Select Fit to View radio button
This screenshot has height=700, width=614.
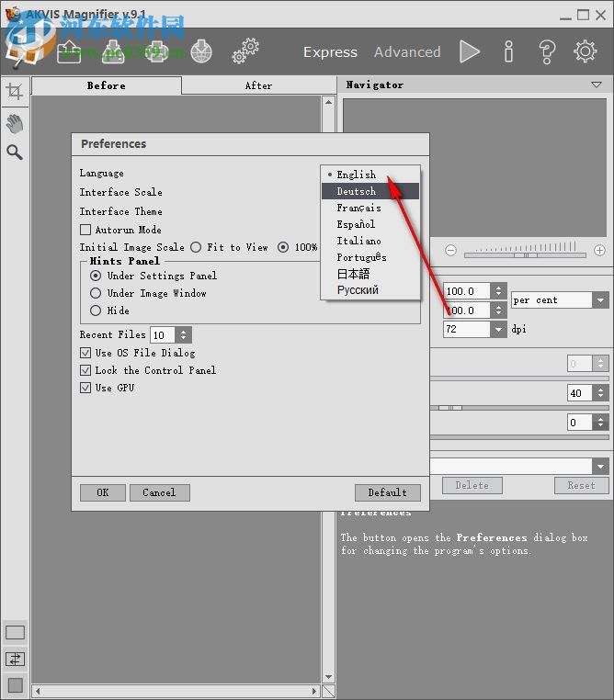[x=196, y=247]
